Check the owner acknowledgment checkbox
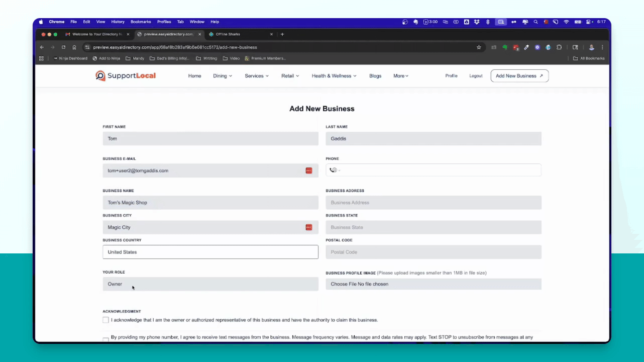This screenshot has height=362, width=644. click(105, 320)
